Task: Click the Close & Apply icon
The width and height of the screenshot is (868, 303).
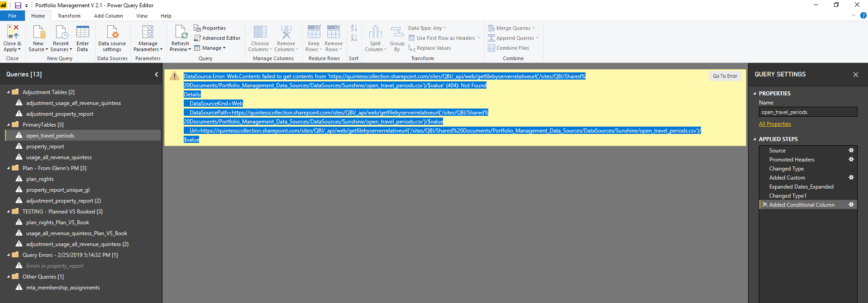Action: [x=13, y=32]
